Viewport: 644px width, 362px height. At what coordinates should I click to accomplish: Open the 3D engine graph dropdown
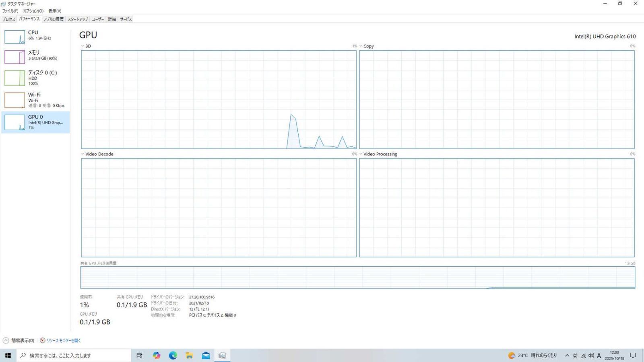tap(86, 46)
